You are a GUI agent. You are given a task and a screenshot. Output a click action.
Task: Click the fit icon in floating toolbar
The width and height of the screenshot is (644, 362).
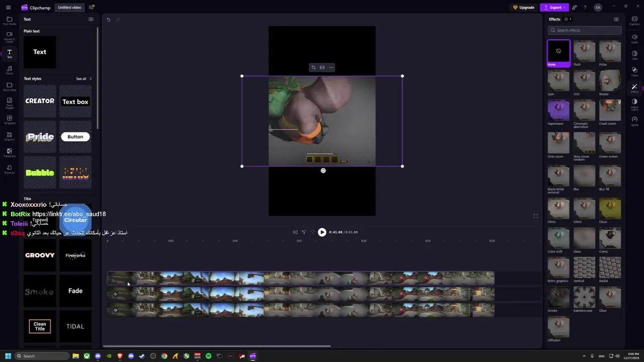coord(322,67)
